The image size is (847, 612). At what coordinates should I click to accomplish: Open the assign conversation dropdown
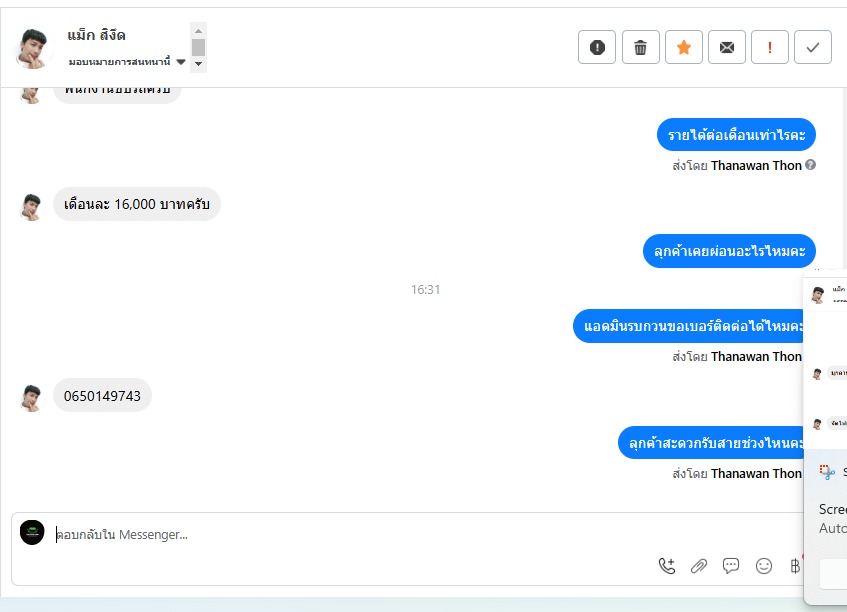127,62
